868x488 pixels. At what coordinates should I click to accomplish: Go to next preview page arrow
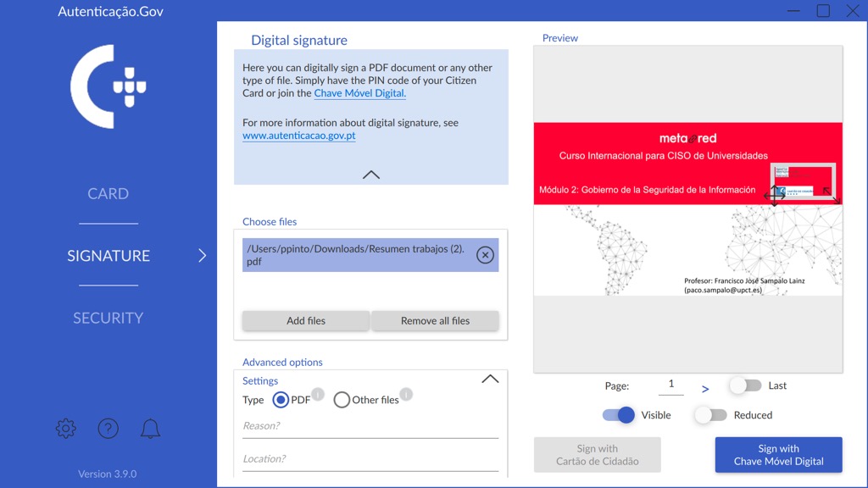click(x=705, y=389)
